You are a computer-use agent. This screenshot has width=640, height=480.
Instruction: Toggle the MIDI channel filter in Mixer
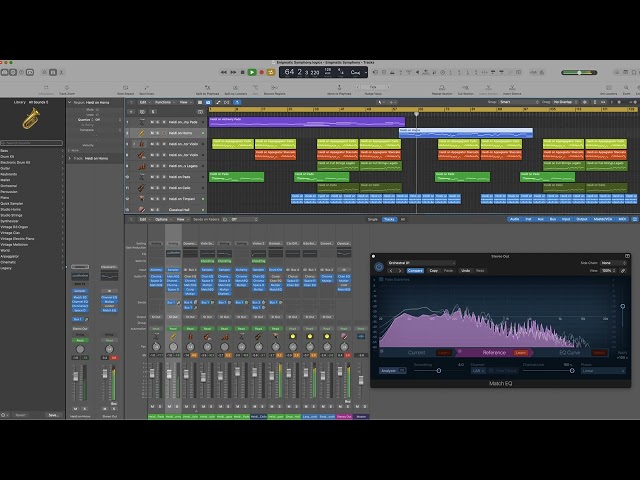click(x=622, y=219)
